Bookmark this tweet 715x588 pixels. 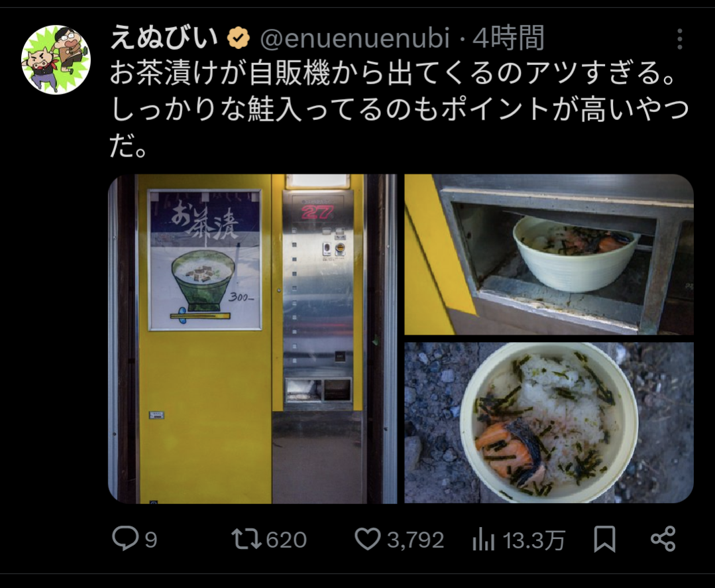coord(604,539)
